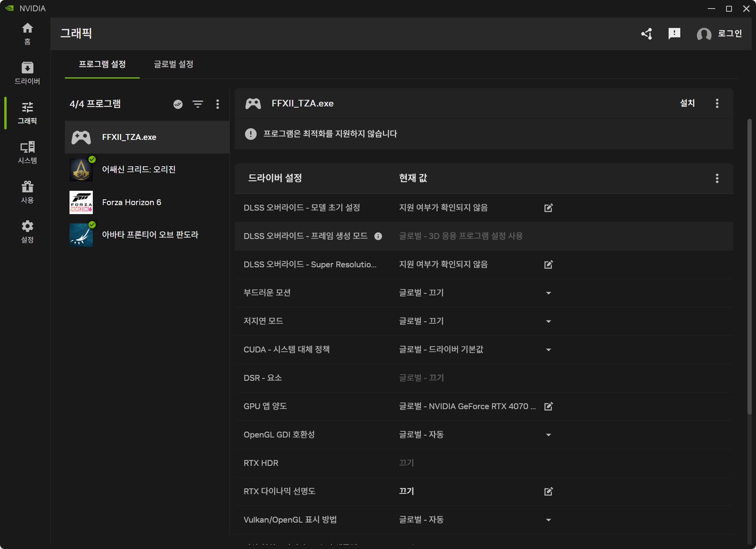Edit the RTX 다이나믹 선명도 setting
This screenshot has height=549, width=756.
click(548, 491)
